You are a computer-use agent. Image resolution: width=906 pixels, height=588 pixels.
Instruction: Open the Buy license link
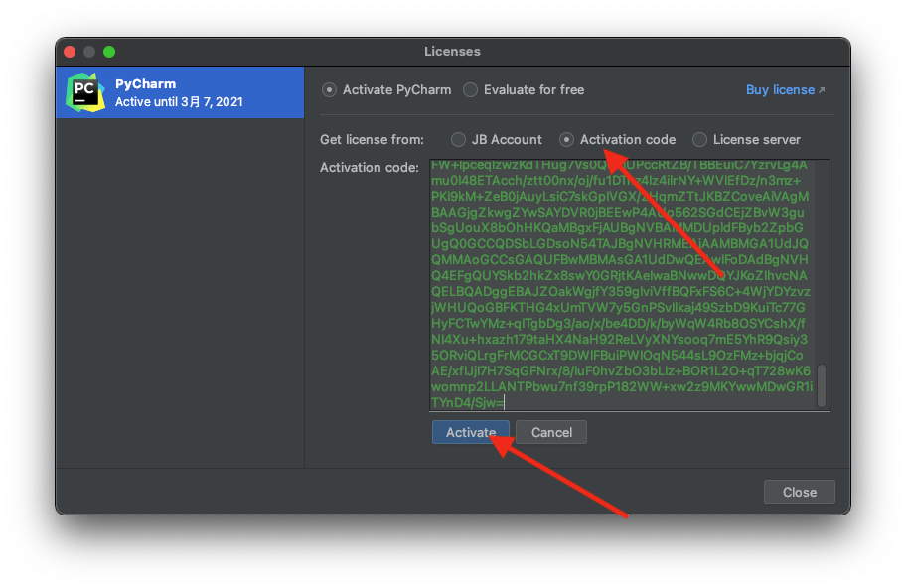pos(785,90)
